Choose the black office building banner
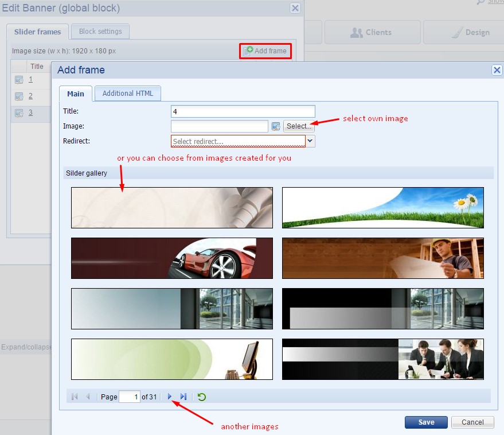Viewport: 504px width, 435px height. (x=383, y=309)
